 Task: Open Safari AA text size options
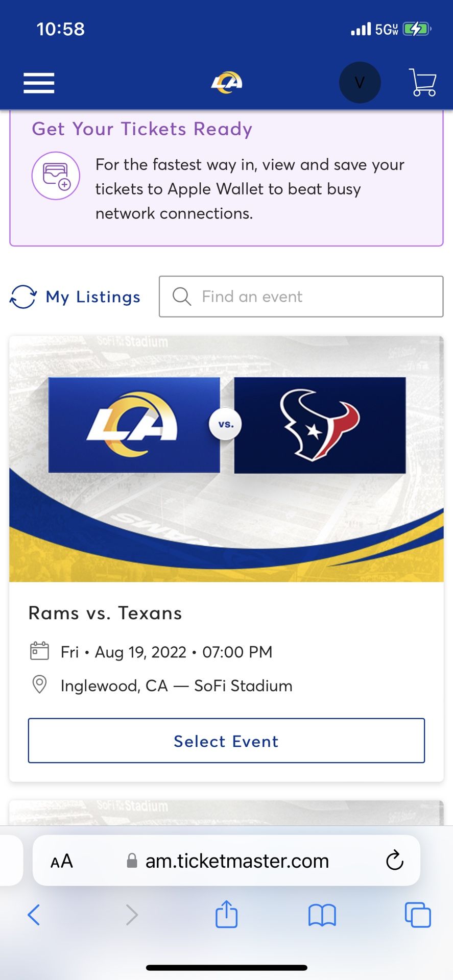(62, 861)
